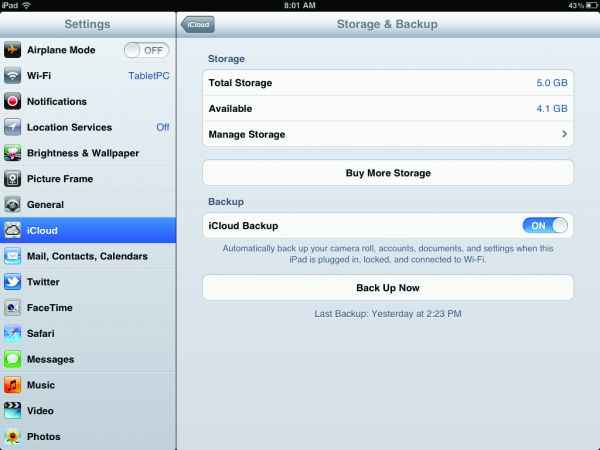Open Twitter settings
Image resolution: width=600 pixels, height=450 pixels.
coord(88,282)
